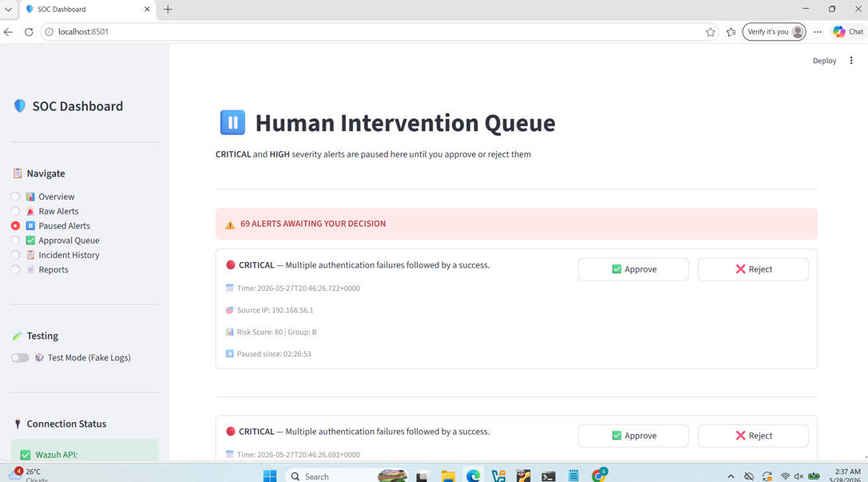
Task: Approve the 20:46:26.692 critical alert
Action: [x=633, y=436]
